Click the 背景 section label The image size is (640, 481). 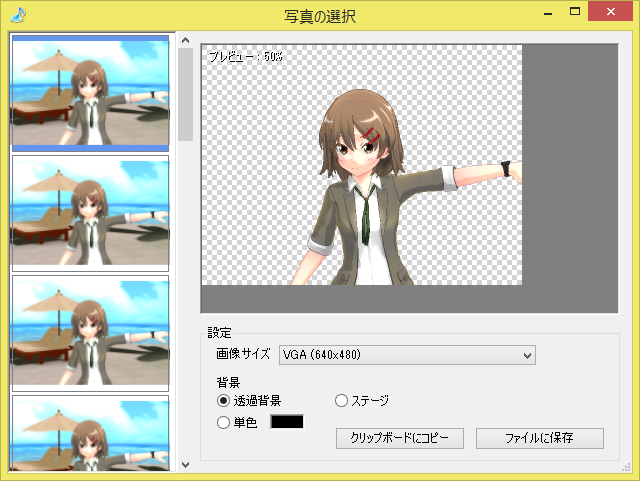[x=228, y=383]
